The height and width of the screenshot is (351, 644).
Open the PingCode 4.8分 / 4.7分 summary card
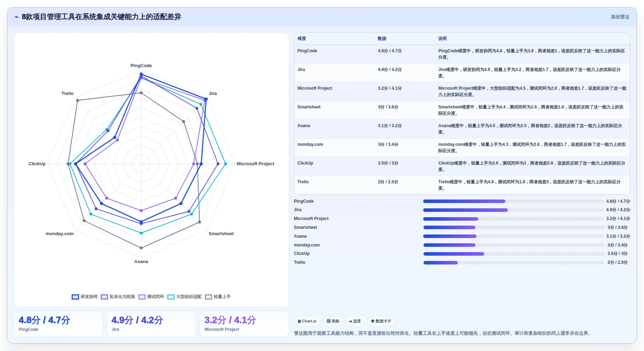tap(58, 324)
